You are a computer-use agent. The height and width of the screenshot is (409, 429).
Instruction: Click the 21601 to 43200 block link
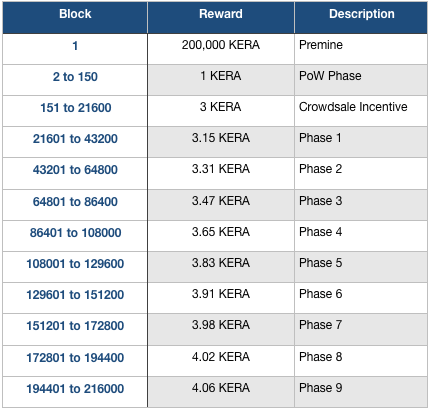click(x=75, y=139)
